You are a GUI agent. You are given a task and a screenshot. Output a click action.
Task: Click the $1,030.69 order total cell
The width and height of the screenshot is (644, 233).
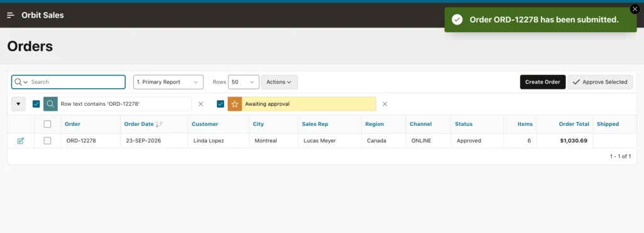pyautogui.click(x=574, y=140)
